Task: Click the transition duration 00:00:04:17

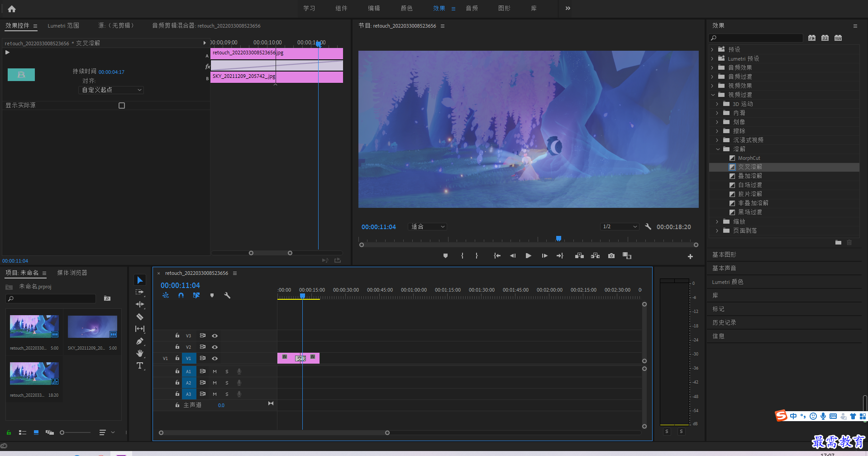Action: 111,72
